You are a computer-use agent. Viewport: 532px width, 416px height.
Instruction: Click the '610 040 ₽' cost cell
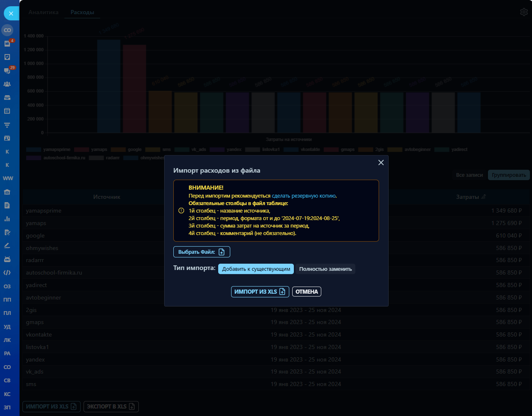(x=509, y=235)
